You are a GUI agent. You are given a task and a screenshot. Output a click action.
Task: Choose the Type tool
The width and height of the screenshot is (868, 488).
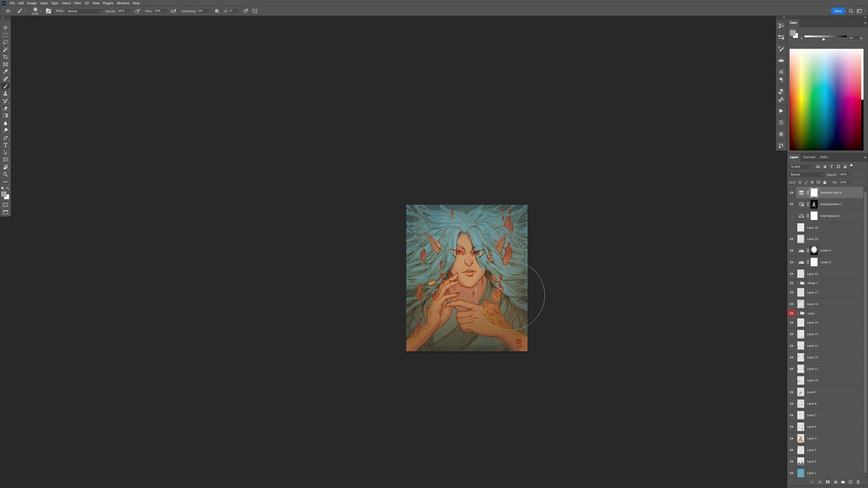coord(5,145)
